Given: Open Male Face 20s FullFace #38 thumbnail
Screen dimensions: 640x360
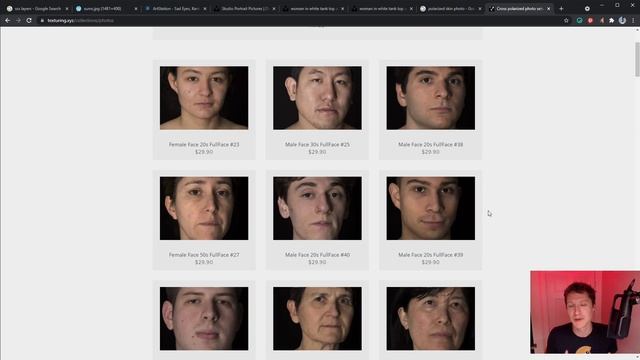Looking at the screenshot, I should point(431,98).
